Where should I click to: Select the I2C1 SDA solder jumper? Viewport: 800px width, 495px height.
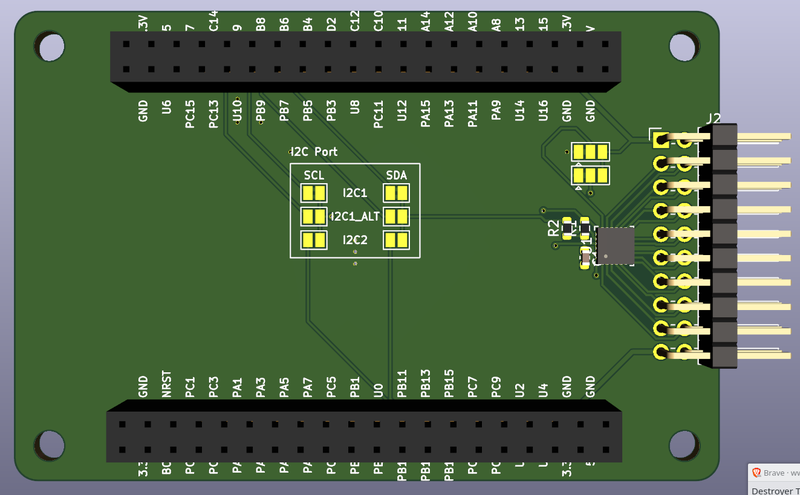[396, 192]
